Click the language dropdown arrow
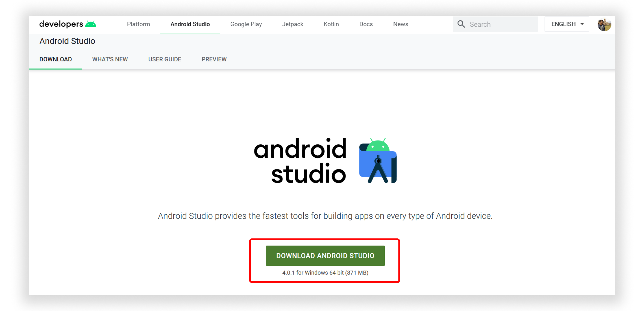This screenshot has width=644, height=311. (582, 24)
